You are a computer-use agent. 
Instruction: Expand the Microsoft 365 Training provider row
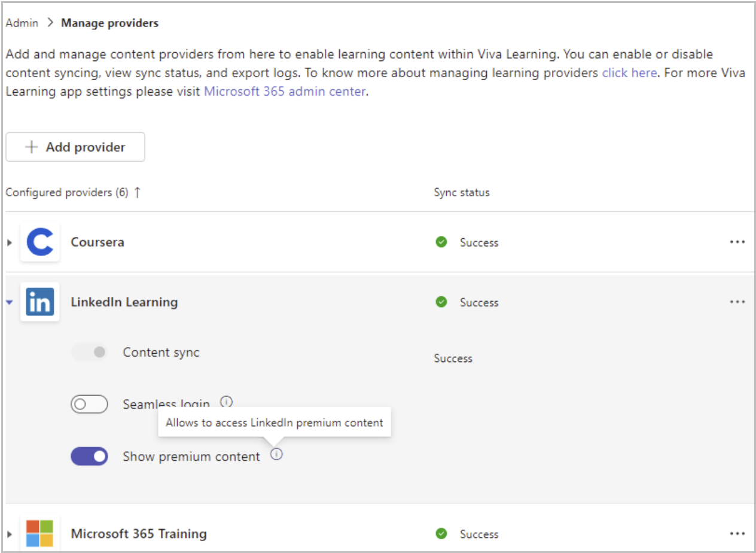coord(10,534)
